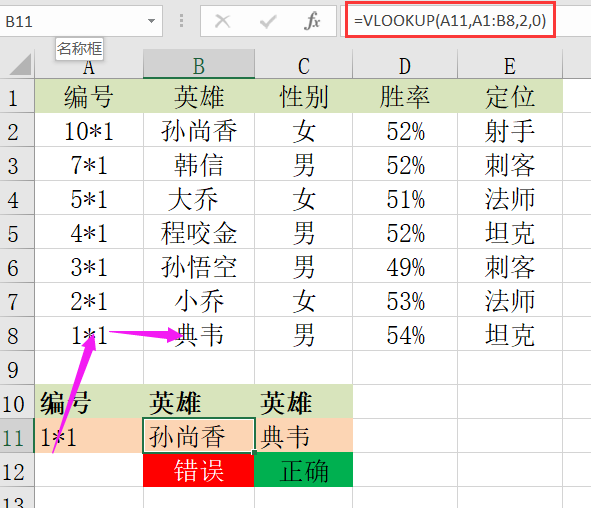Select cell 小乔
Image resolution: width=591 pixels, height=508 pixels.
point(199,301)
